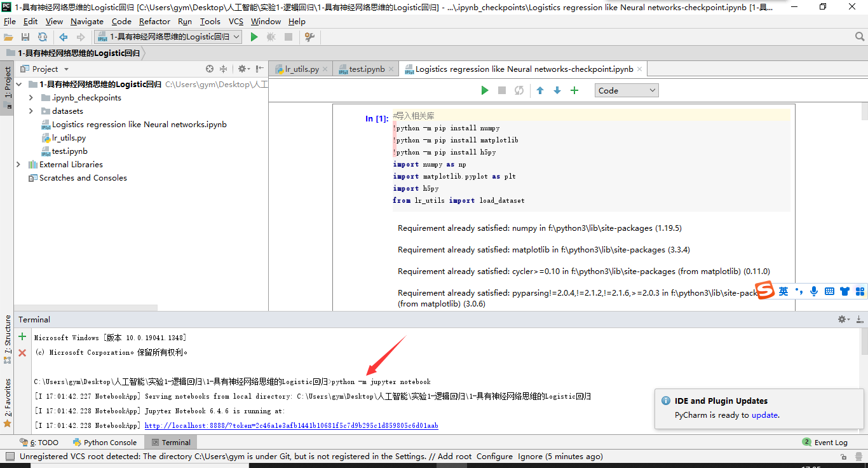Close the Terminal session with the red X
868x468 pixels.
pos(22,352)
